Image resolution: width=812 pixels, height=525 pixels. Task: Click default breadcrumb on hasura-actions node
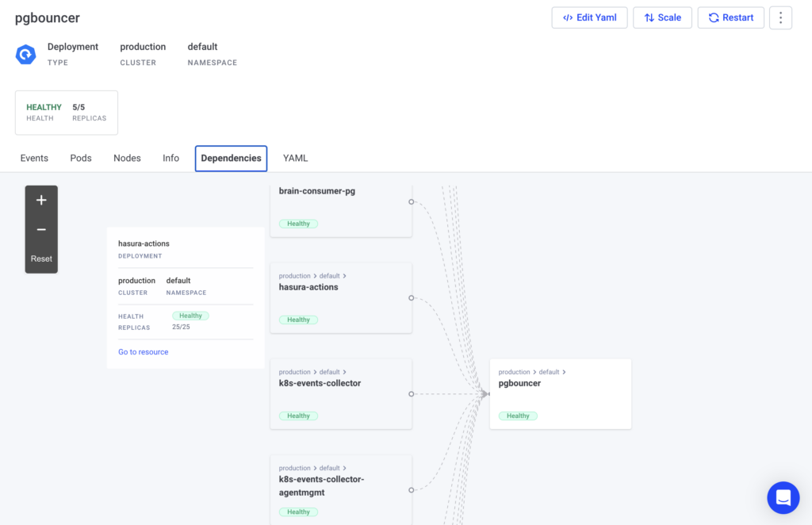click(329, 276)
